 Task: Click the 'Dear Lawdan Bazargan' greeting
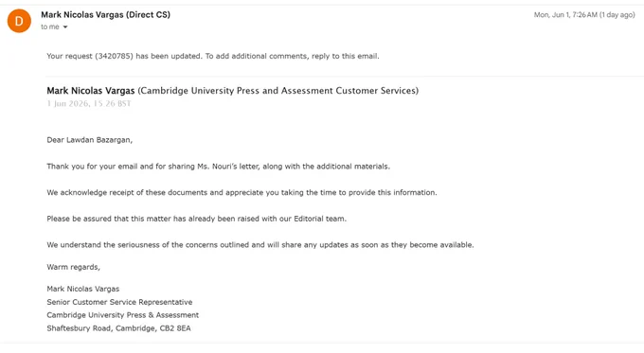pyautogui.click(x=90, y=140)
